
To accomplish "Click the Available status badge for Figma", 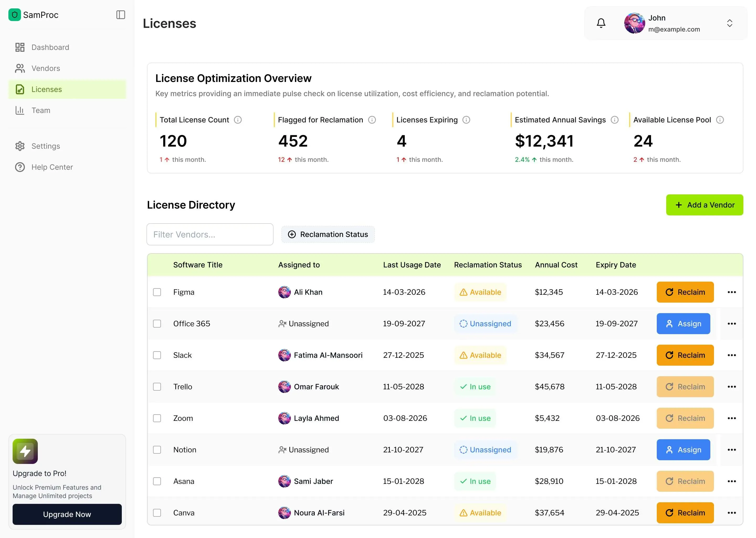I will click(480, 292).
